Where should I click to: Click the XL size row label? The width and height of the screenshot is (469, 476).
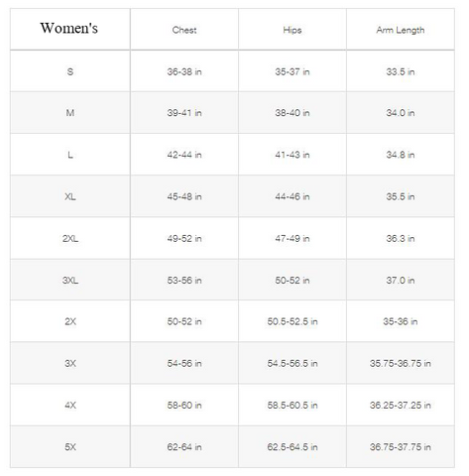point(70,196)
